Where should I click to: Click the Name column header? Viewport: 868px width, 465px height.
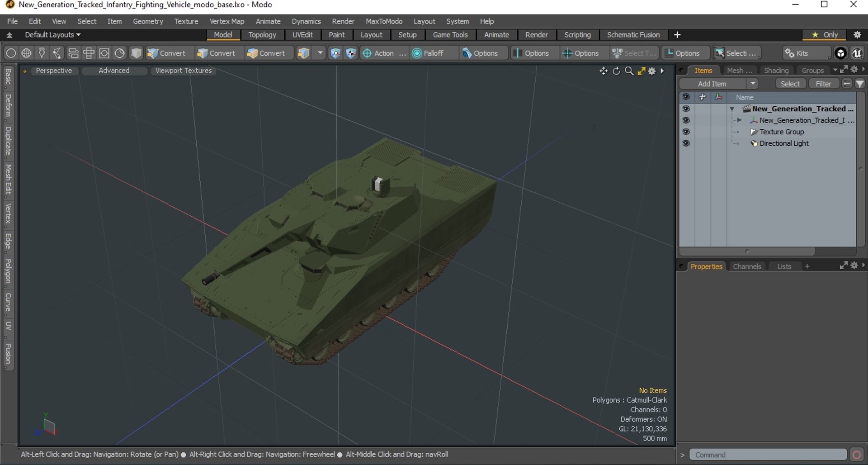[791, 97]
